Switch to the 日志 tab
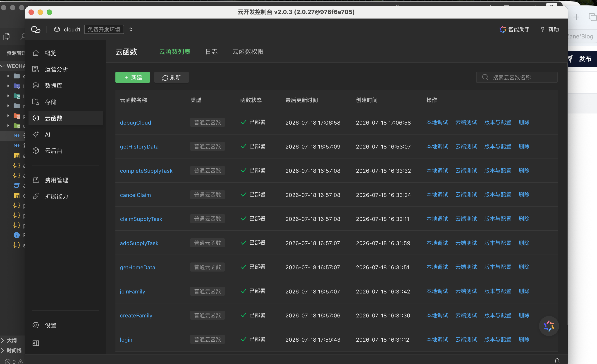Screen dimensions: 597x364 point(212,52)
